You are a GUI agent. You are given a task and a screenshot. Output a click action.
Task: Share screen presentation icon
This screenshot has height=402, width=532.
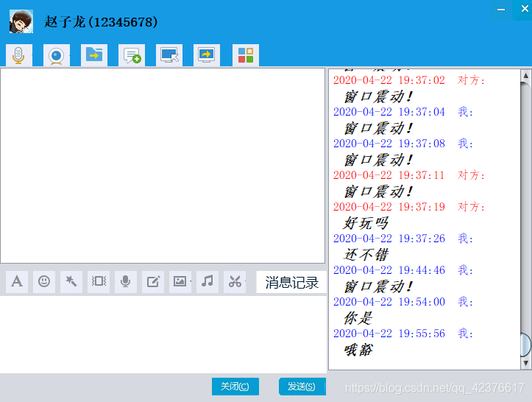click(x=207, y=55)
